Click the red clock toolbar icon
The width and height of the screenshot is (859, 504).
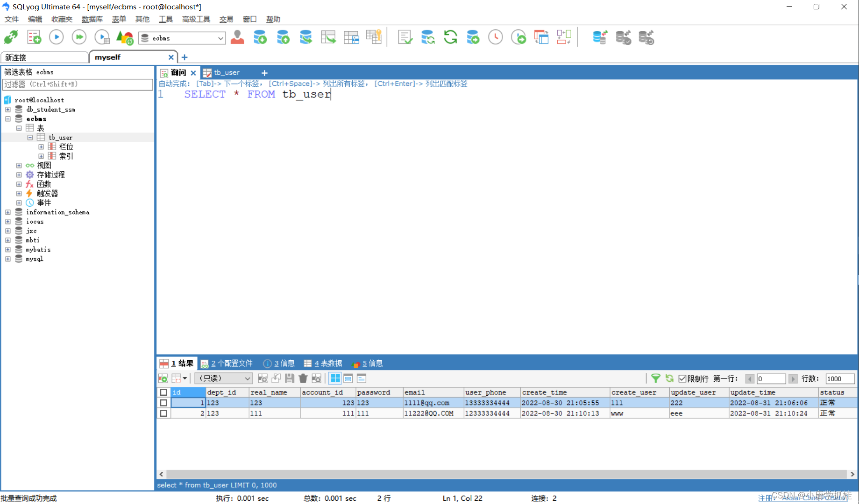(496, 37)
